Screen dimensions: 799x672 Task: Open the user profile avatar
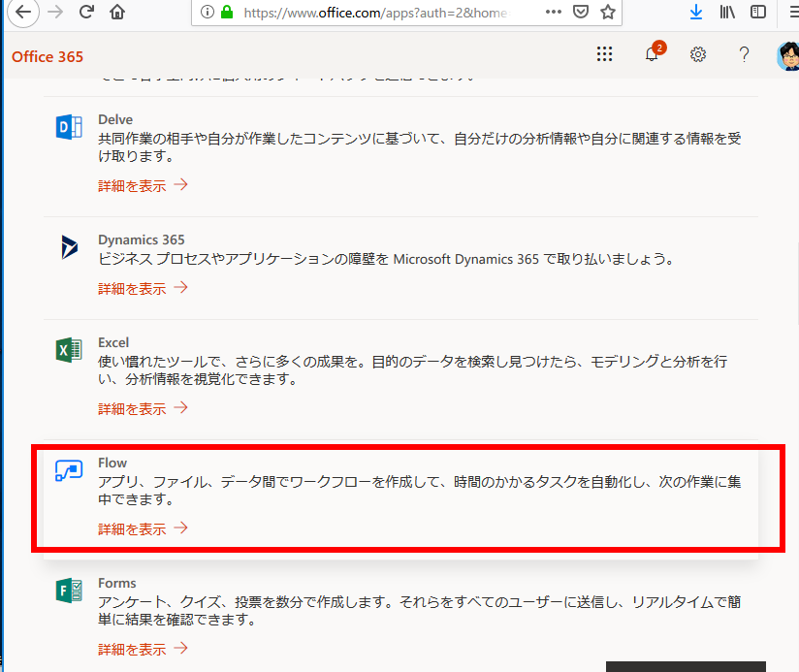point(787,55)
